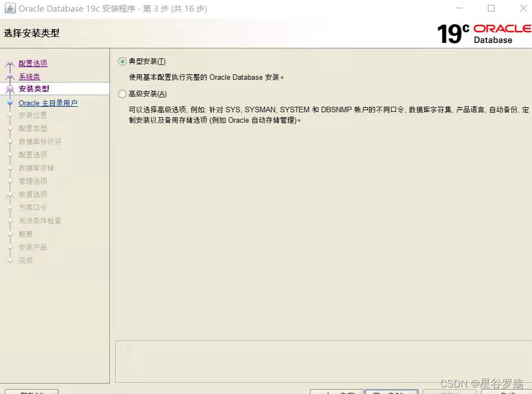Click the step node icon beside 系统类
This screenshot has height=394, width=532.
pyautogui.click(x=10, y=76)
